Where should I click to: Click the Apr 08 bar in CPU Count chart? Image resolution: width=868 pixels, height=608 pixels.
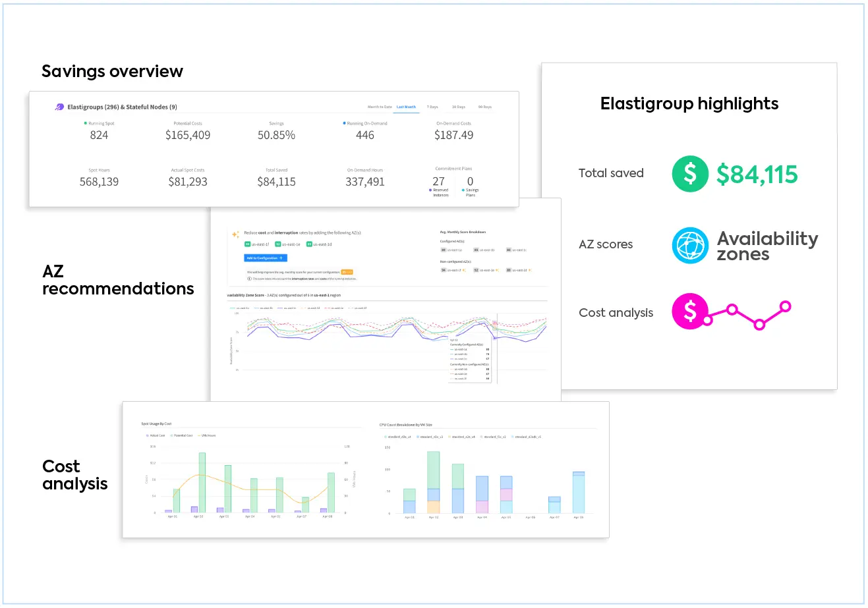click(578, 493)
